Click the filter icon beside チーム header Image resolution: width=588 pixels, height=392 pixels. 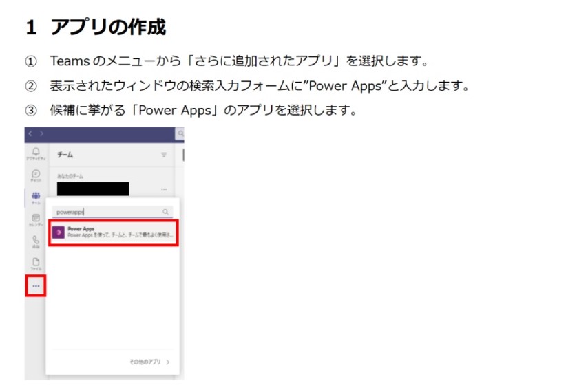coord(164,155)
